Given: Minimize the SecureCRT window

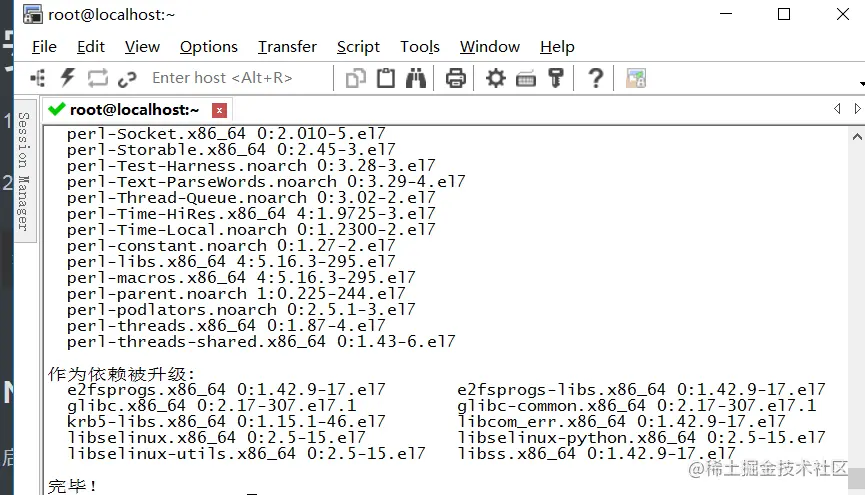Looking at the screenshot, I should point(726,14).
